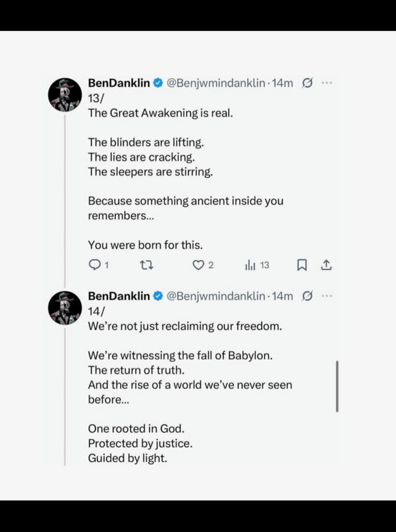Bookmark the 13/ Great Awakening post

click(302, 265)
